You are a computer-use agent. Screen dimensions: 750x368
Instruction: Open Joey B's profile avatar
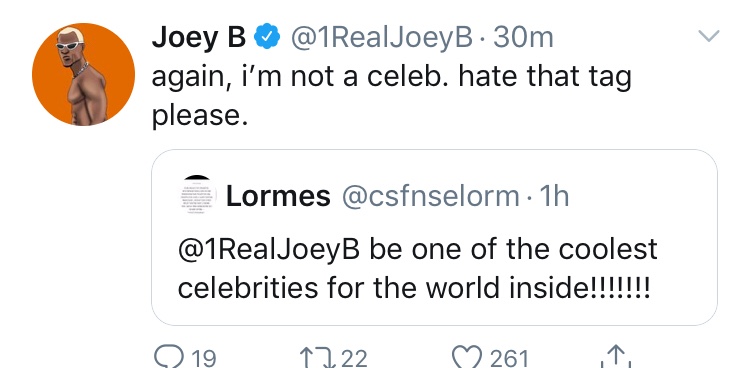(x=83, y=74)
